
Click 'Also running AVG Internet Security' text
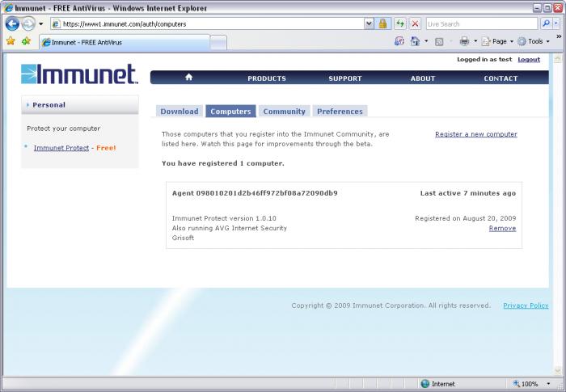(x=230, y=229)
